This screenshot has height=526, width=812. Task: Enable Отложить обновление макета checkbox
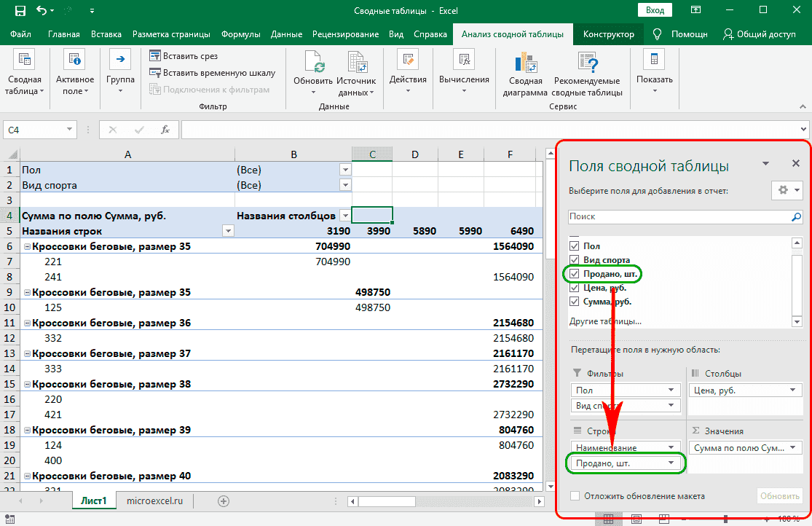[x=575, y=496]
